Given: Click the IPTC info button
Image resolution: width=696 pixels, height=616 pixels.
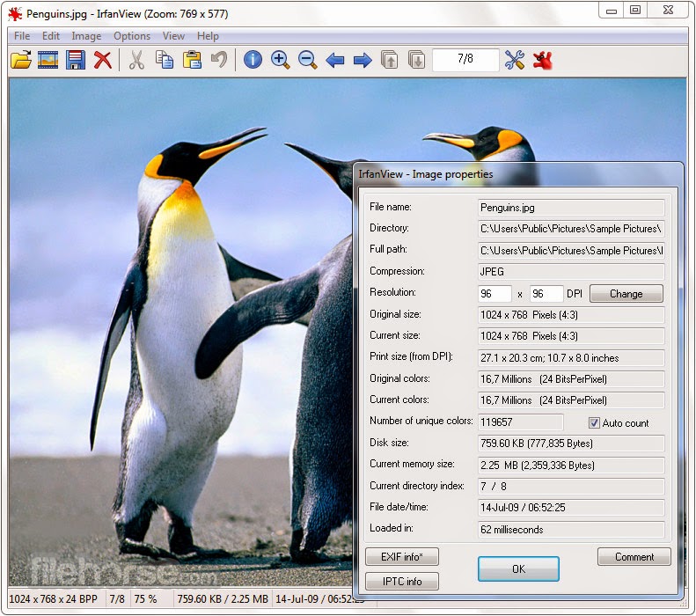Looking at the screenshot, I should [402, 581].
